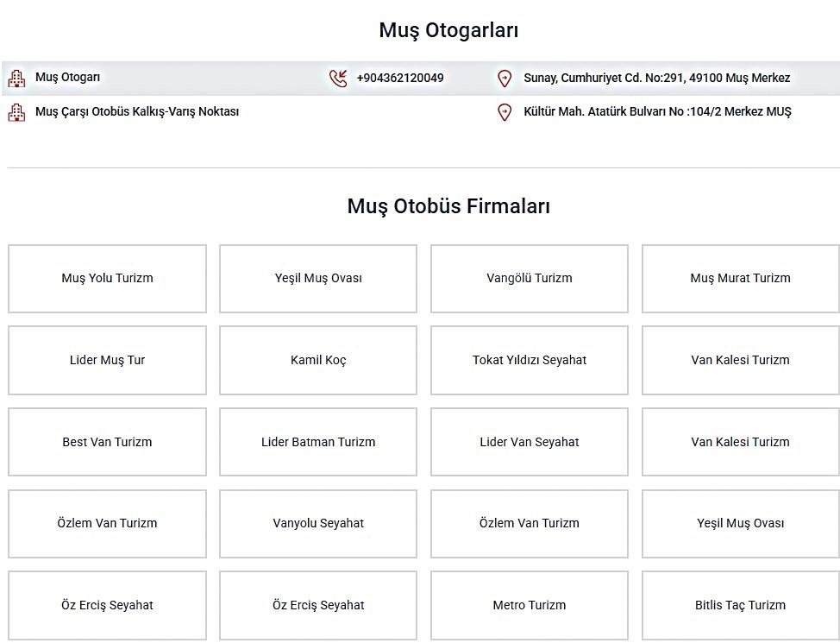Select Best Van Turizm

tap(107, 442)
